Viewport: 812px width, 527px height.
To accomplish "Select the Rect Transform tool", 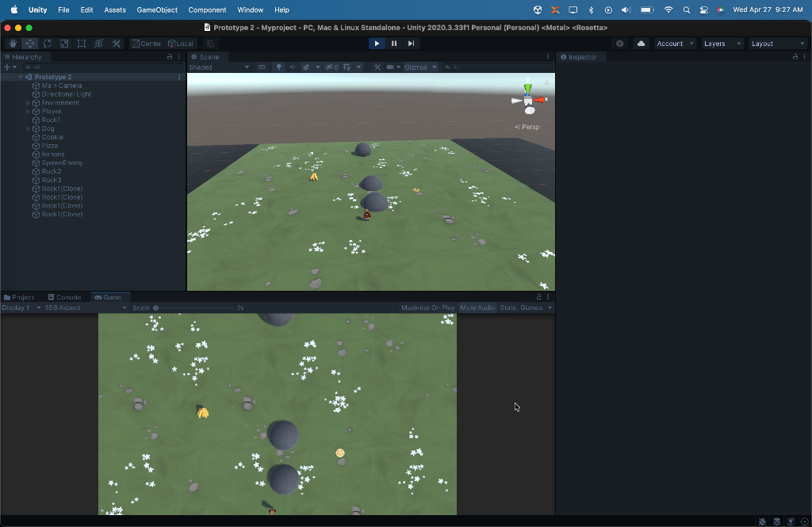I will (82, 44).
